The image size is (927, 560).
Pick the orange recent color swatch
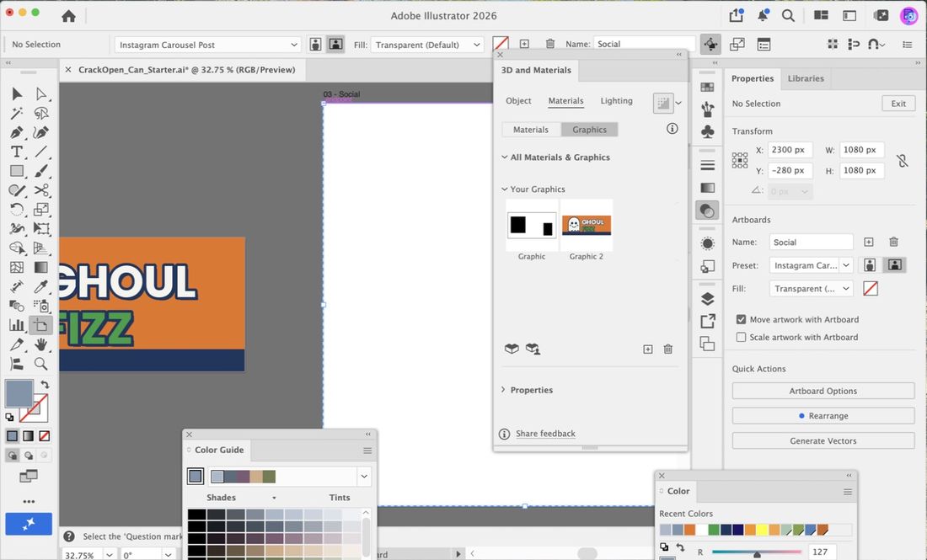click(x=689, y=530)
